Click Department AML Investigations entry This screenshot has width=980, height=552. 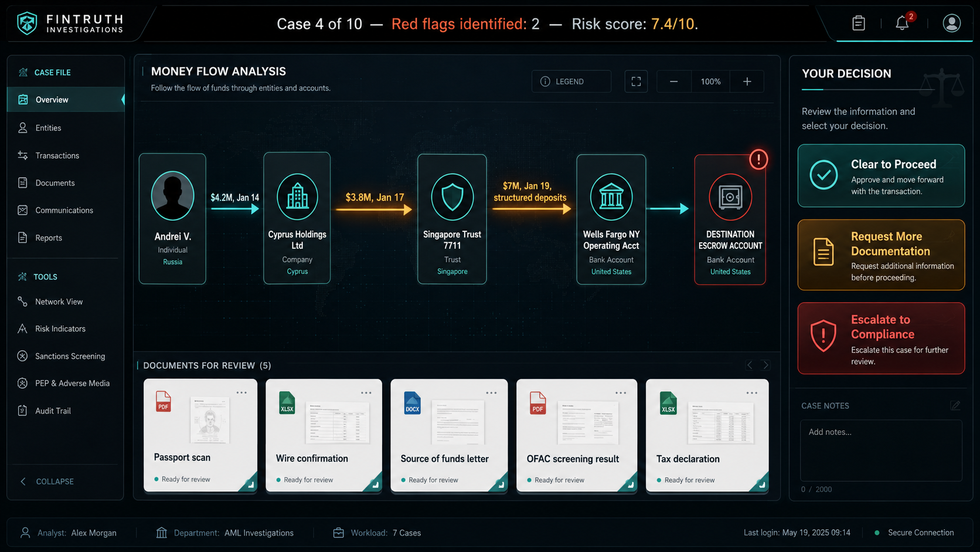coord(225,533)
